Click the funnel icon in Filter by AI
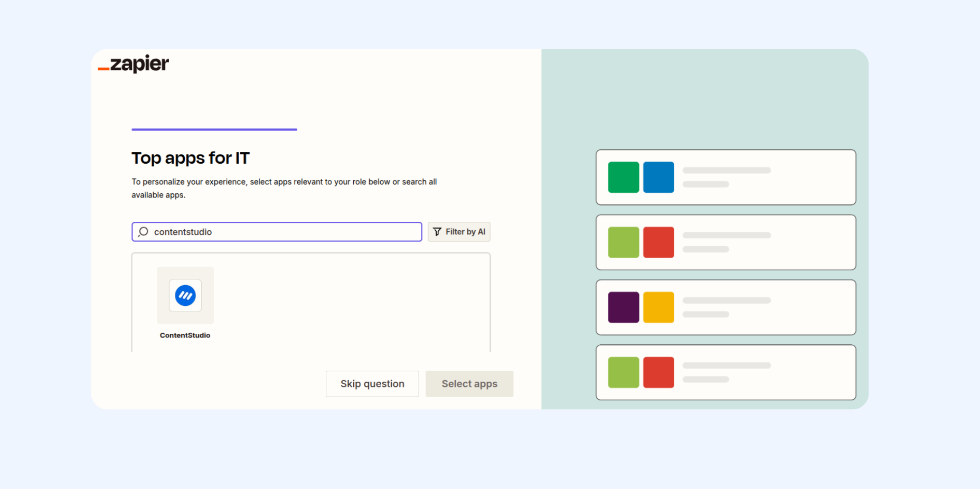Screen dimensions: 980x489 pyautogui.click(x=437, y=232)
